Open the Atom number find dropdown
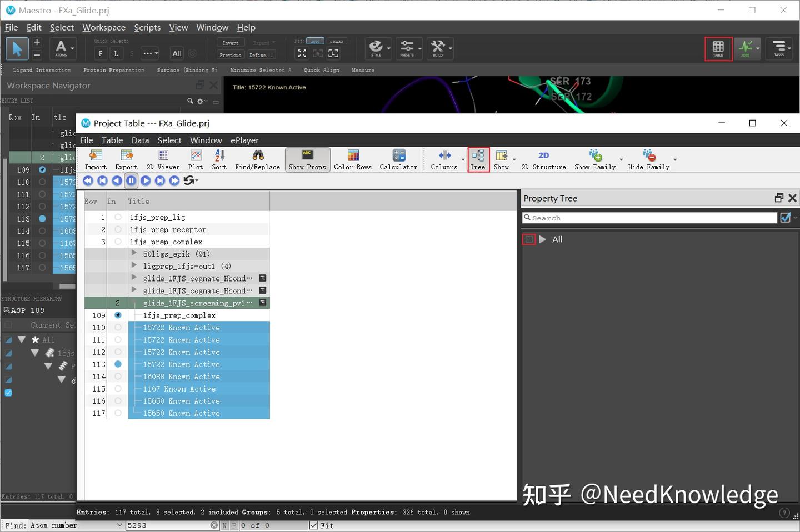 click(119, 525)
